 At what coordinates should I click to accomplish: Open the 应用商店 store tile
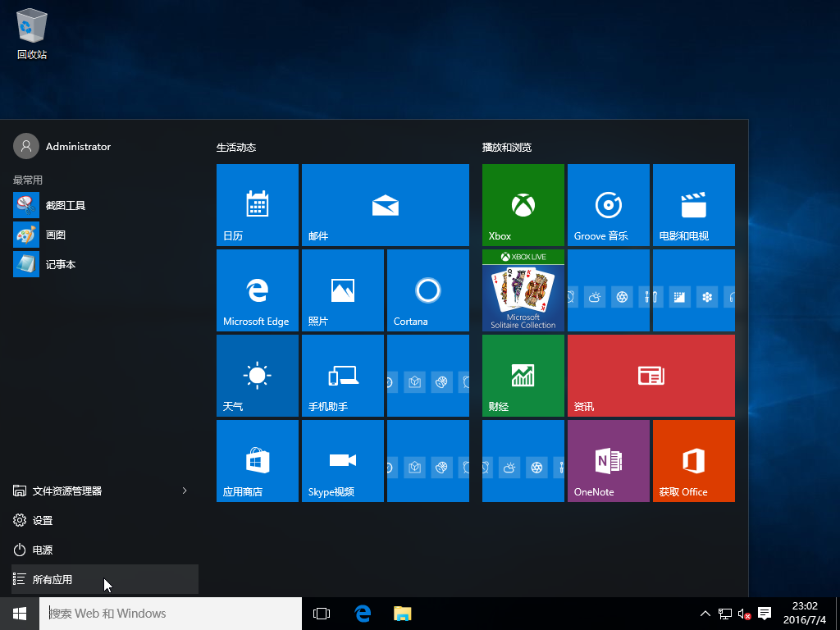coord(257,461)
